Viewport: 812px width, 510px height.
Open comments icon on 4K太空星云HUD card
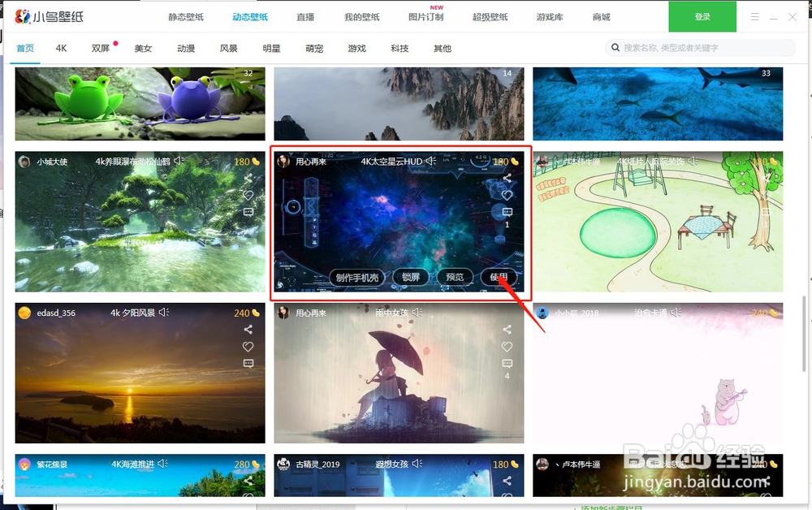pyautogui.click(x=507, y=212)
